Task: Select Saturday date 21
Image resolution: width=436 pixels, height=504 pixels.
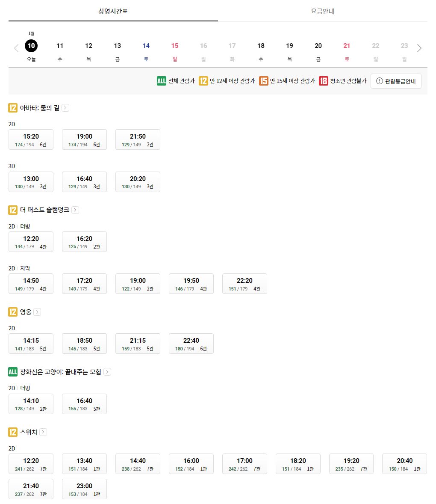Action: coord(347,51)
